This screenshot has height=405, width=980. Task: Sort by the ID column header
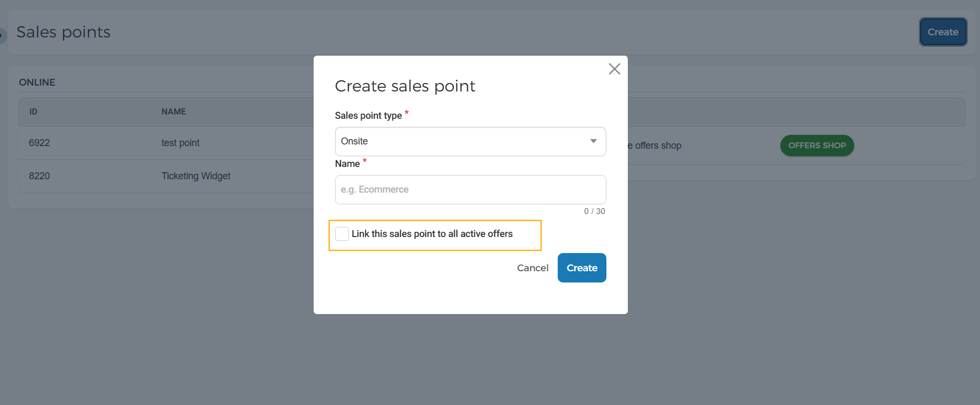click(x=33, y=112)
